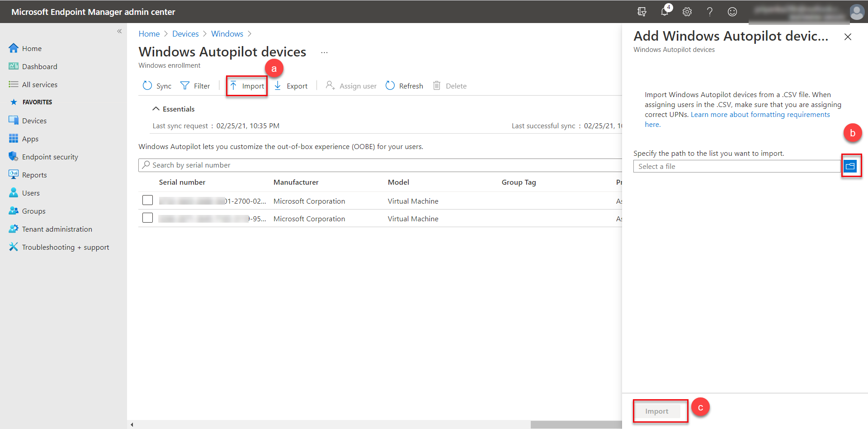The width and height of the screenshot is (868, 429).
Task: Tick checkbox for serial ending 01-2700-02
Action: [x=147, y=200]
